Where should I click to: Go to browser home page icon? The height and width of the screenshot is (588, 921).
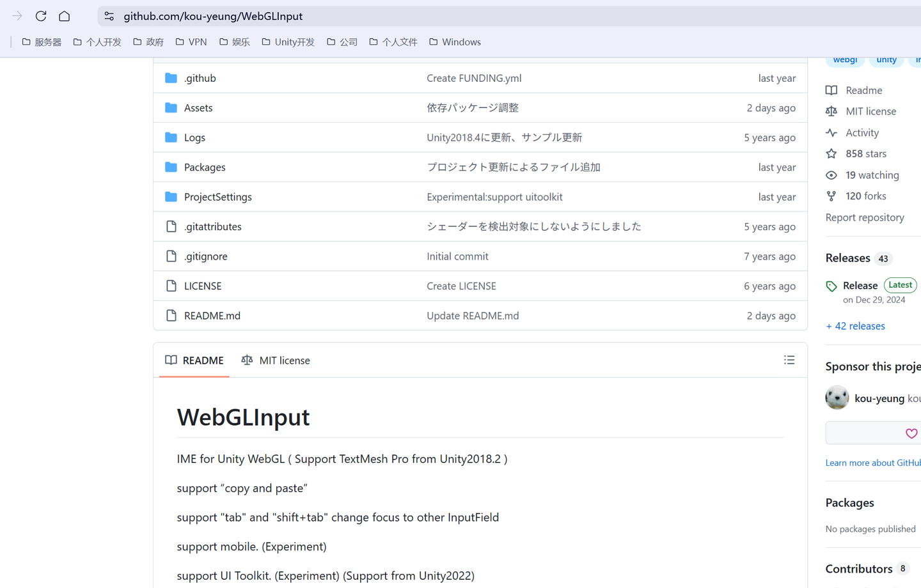pyautogui.click(x=65, y=16)
